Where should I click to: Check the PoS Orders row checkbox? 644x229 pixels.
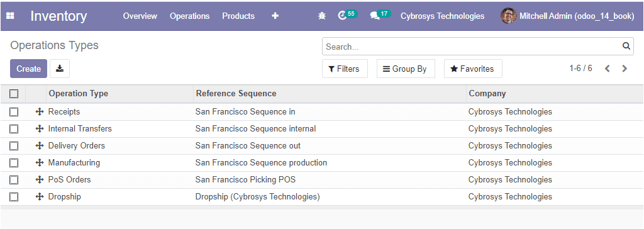pos(14,180)
